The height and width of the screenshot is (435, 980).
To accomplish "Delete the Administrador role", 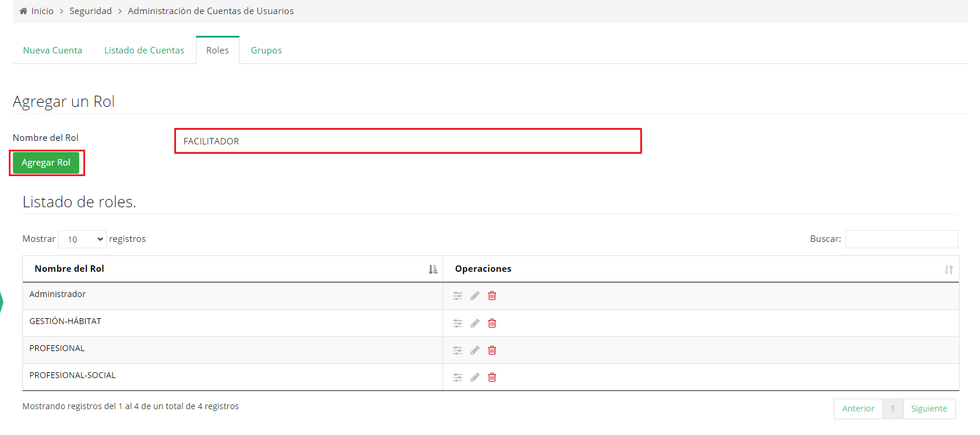I will point(492,296).
